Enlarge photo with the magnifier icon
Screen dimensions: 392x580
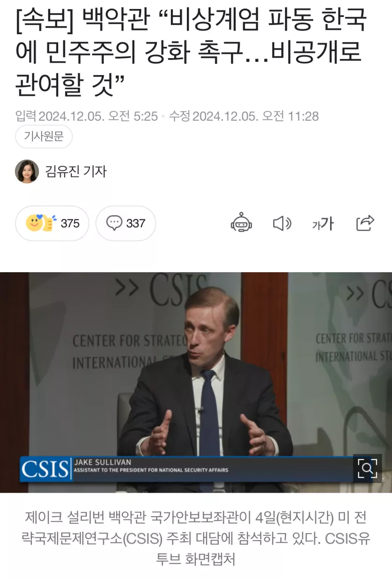pos(367,468)
